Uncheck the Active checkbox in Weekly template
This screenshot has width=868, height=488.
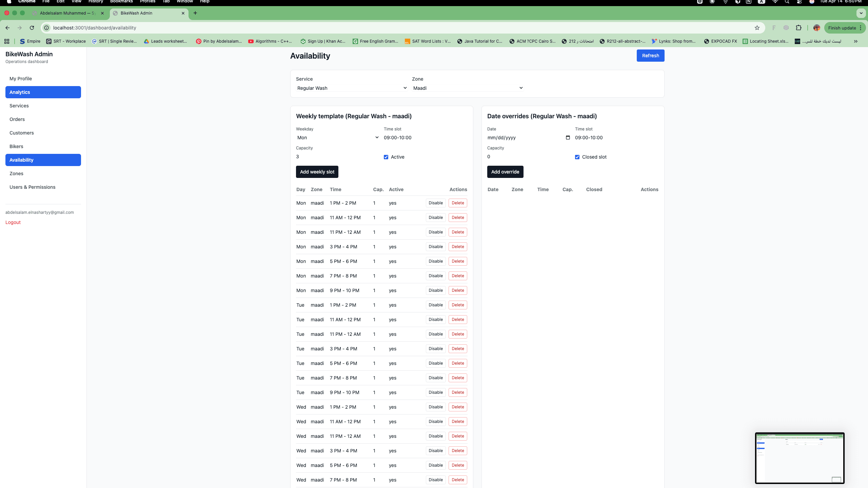pyautogui.click(x=386, y=157)
